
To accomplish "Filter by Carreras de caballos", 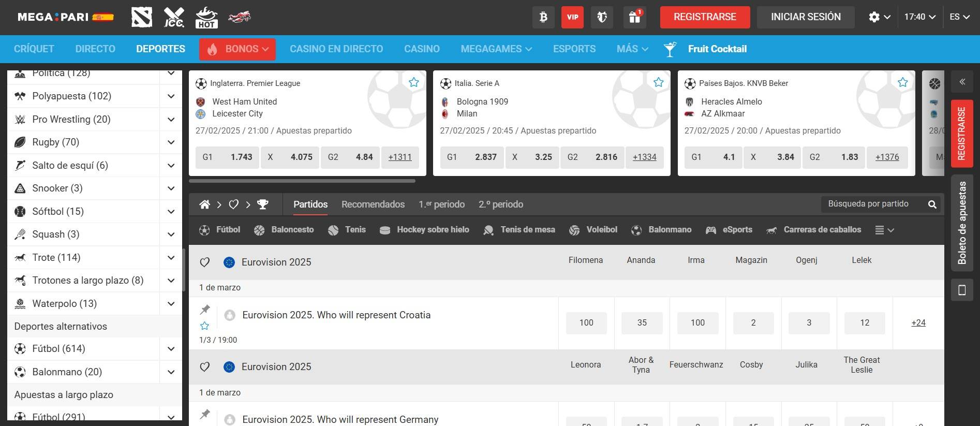I will pos(813,230).
